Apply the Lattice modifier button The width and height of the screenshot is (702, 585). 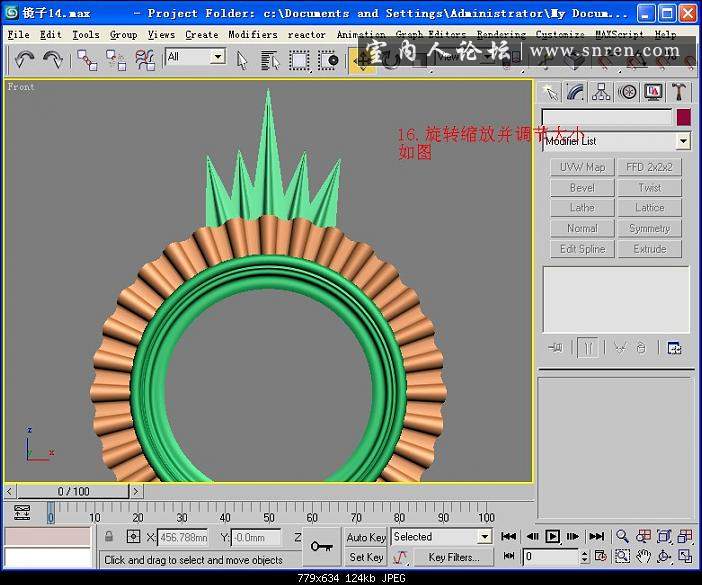tap(650, 208)
